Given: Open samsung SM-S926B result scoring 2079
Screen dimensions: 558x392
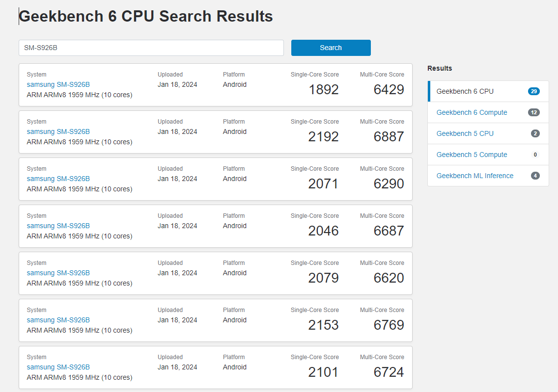Looking at the screenshot, I should tap(58, 273).
